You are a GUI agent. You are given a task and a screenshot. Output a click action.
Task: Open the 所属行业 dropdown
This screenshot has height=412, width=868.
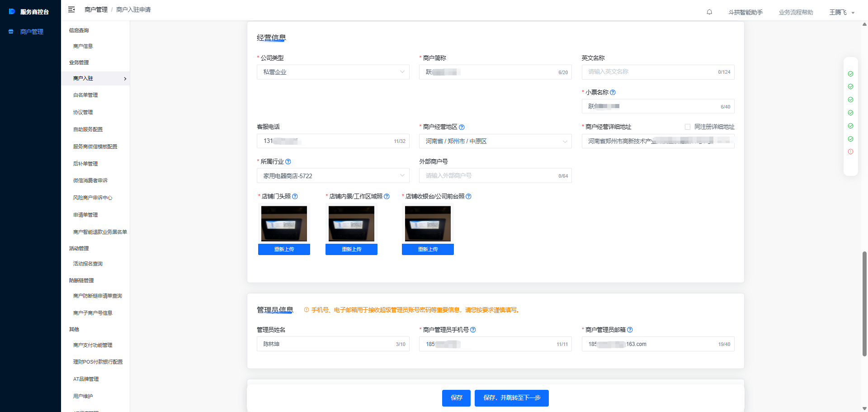click(x=333, y=175)
